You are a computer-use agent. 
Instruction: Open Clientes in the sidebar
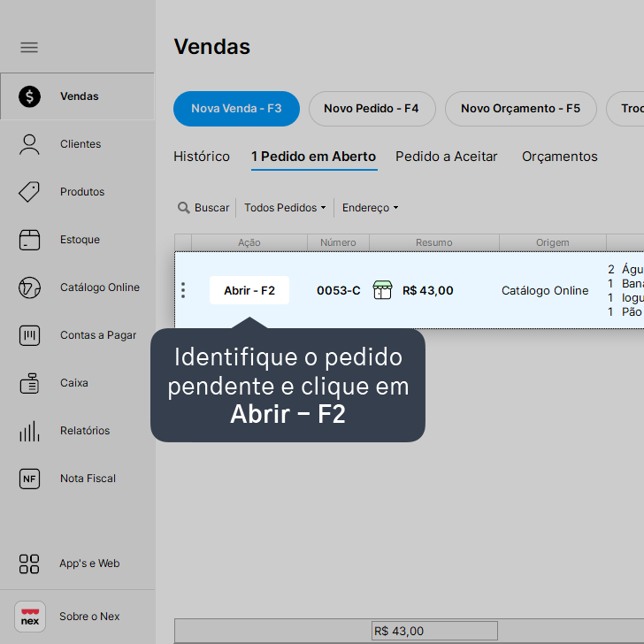(x=77, y=144)
